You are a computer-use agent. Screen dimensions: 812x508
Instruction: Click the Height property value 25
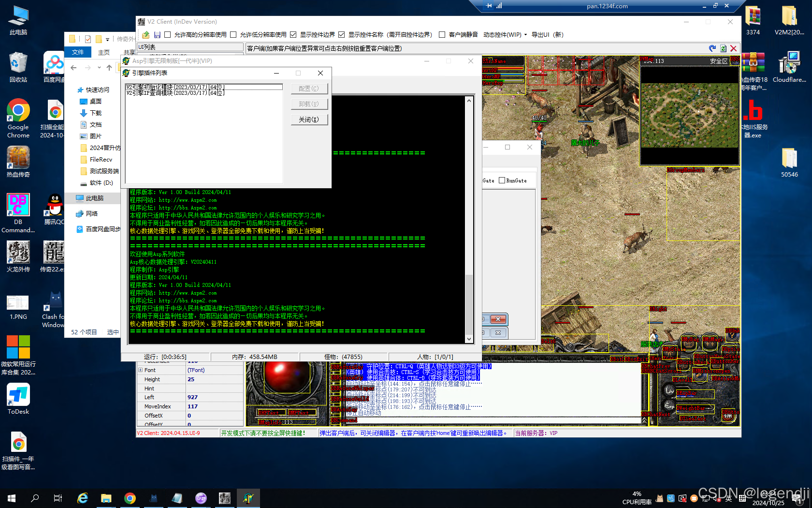point(215,379)
